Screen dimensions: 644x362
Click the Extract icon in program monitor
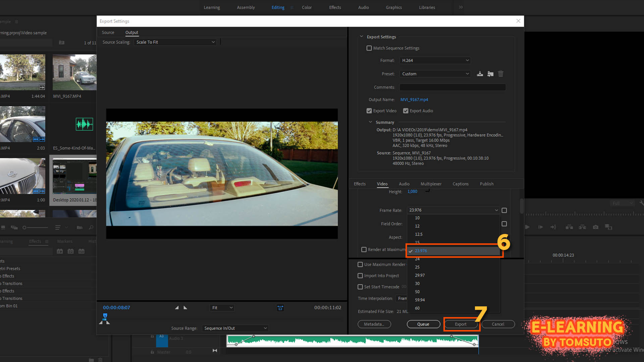click(x=582, y=227)
